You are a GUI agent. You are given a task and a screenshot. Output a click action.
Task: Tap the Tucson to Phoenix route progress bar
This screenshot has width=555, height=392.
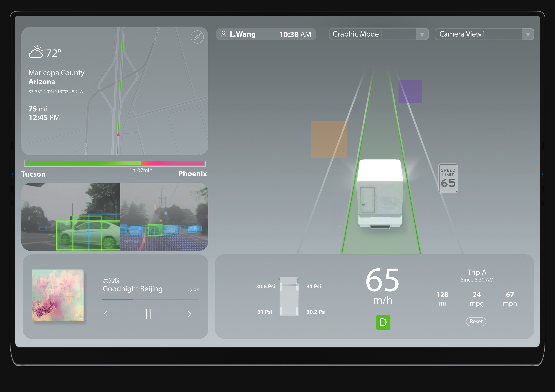pos(115,163)
